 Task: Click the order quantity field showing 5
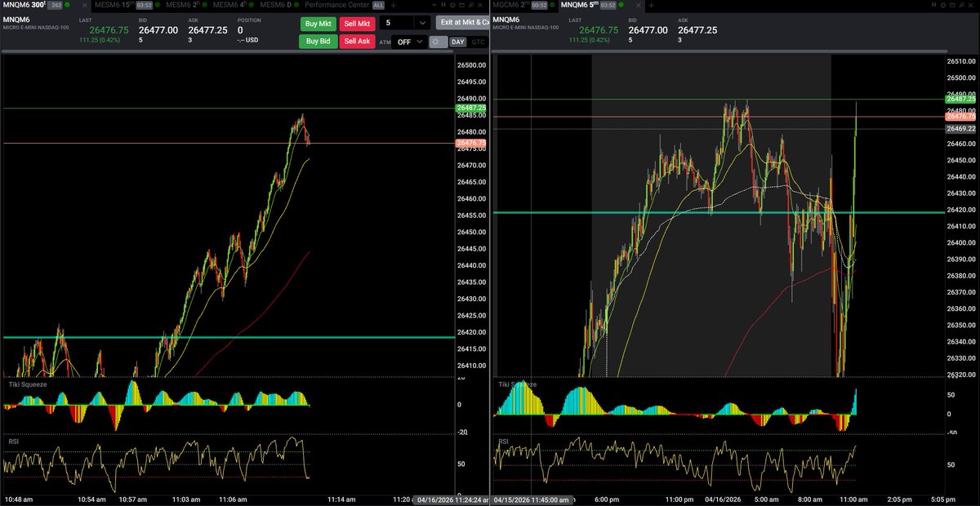(397, 24)
